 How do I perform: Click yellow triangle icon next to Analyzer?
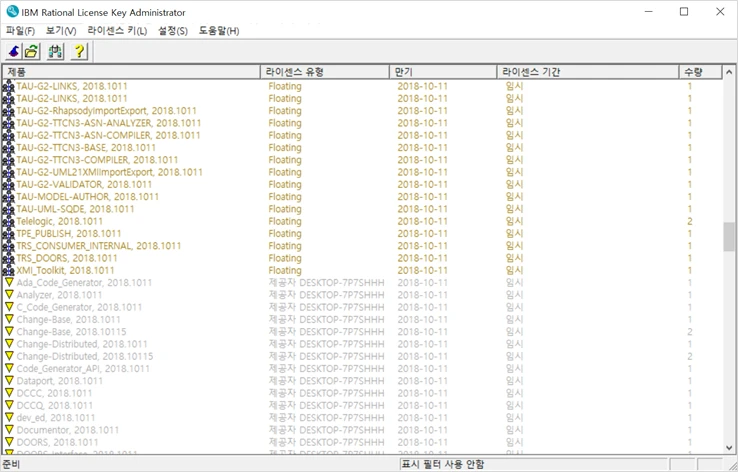click(x=8, y=295)
